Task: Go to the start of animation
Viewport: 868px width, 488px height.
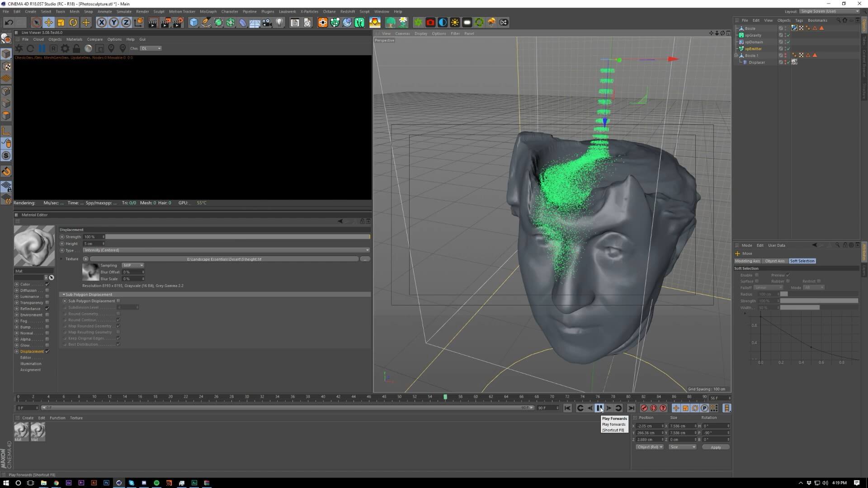Action: point(567,408)
